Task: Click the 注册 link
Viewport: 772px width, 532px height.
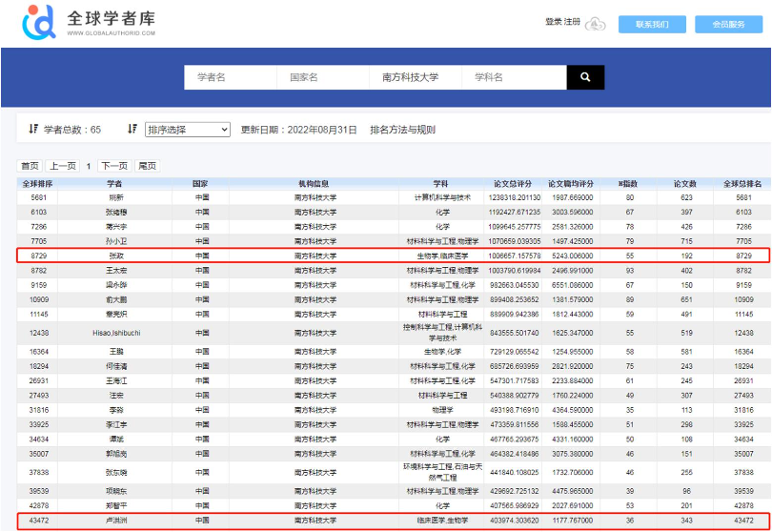Action: coord(572,22)
